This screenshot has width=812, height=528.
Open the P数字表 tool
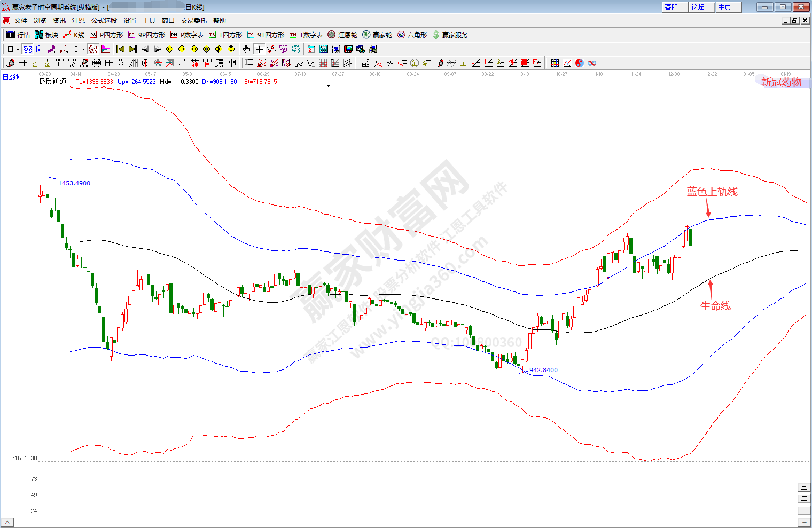coord(187,35)
